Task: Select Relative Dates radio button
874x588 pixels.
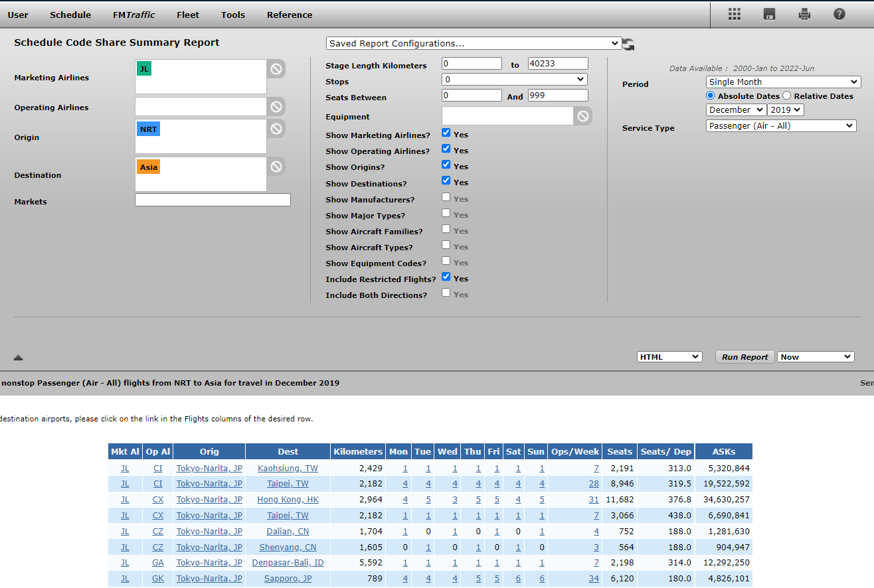Action: [787, 96]
